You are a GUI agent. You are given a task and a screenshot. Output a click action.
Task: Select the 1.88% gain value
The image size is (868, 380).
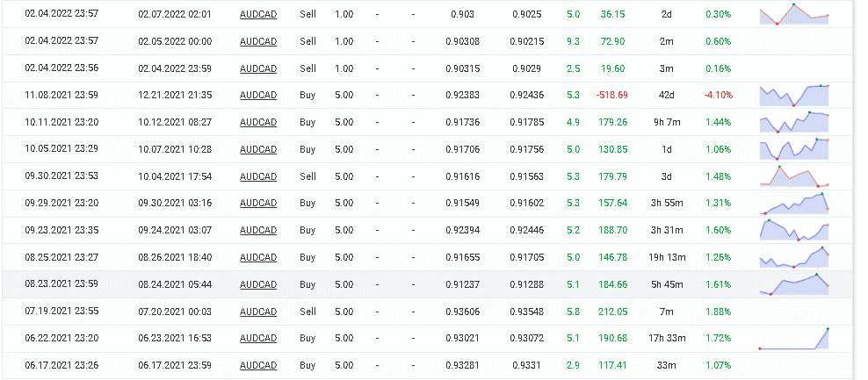coord(718,312)
